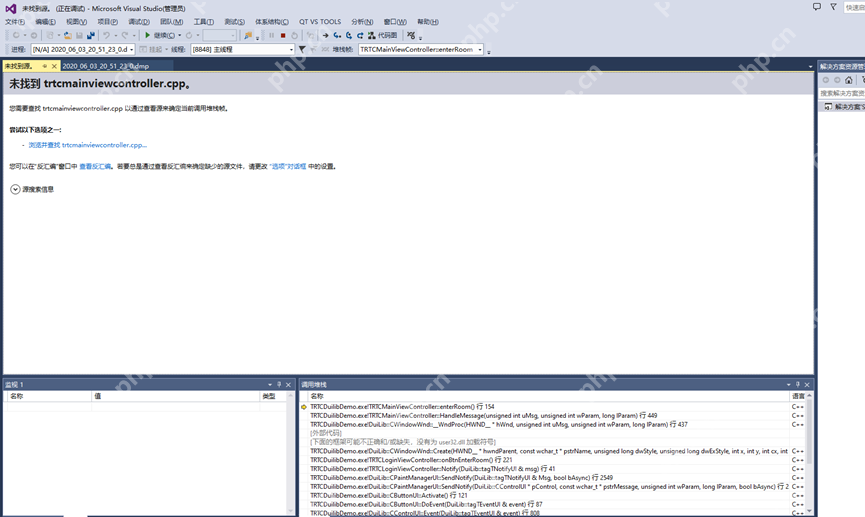The height and width of the screenshot is (517, 865).
Task: Click the 浏览并查找 trtcmainviewcontroller.cpp link
Action: [x=87, y=145]
